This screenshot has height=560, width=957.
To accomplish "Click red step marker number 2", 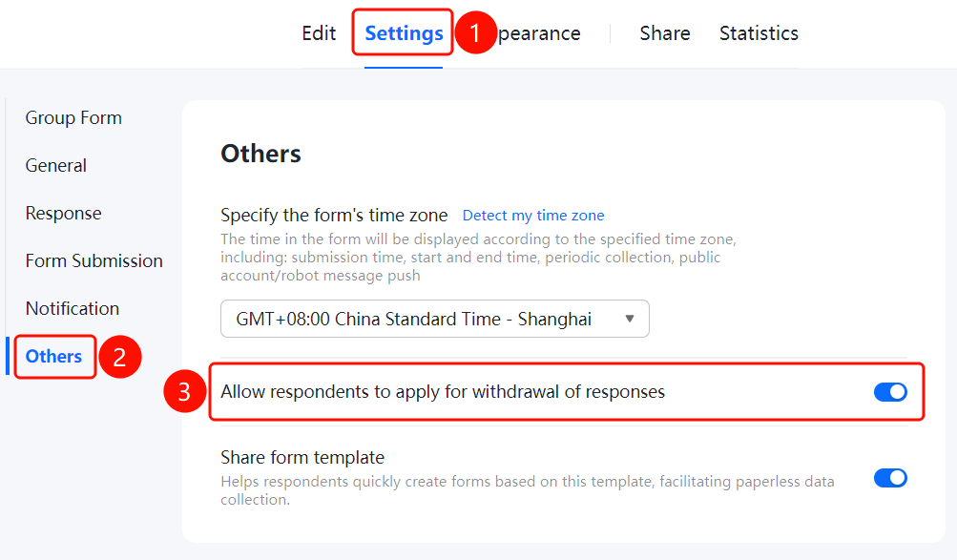I will pos(119,357).
